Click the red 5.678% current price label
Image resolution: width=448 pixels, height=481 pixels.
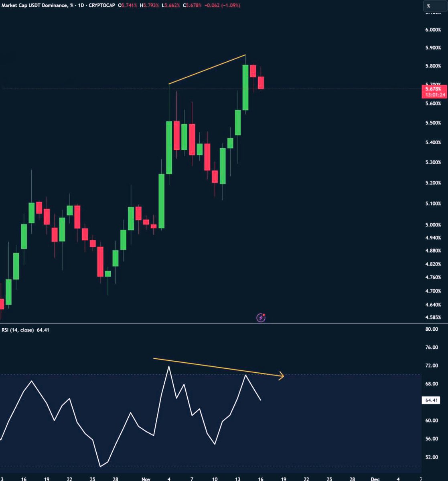click(433, 89)
